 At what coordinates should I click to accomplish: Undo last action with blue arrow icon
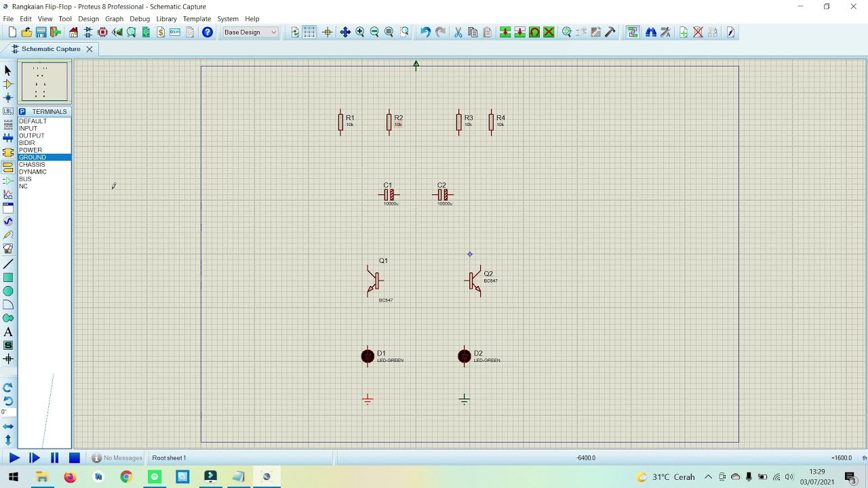425,33
